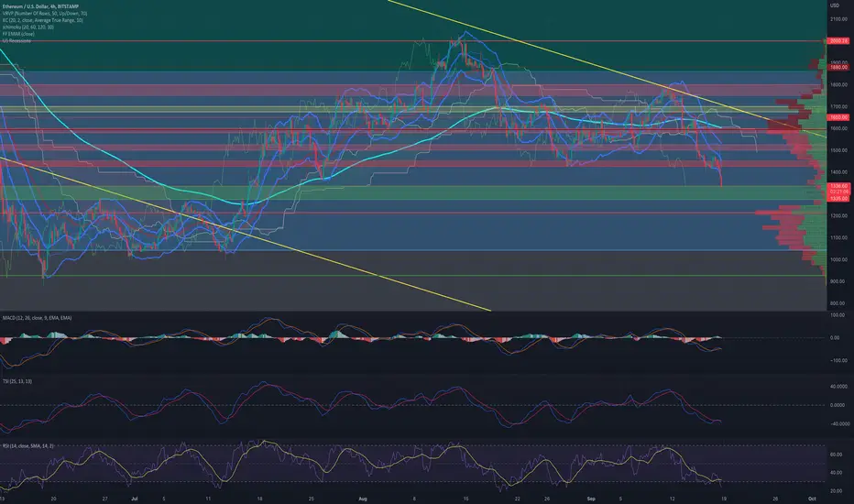Click the 1000.00 price axis value
This screenshot has width=854, height=504.
coord(838,259)
